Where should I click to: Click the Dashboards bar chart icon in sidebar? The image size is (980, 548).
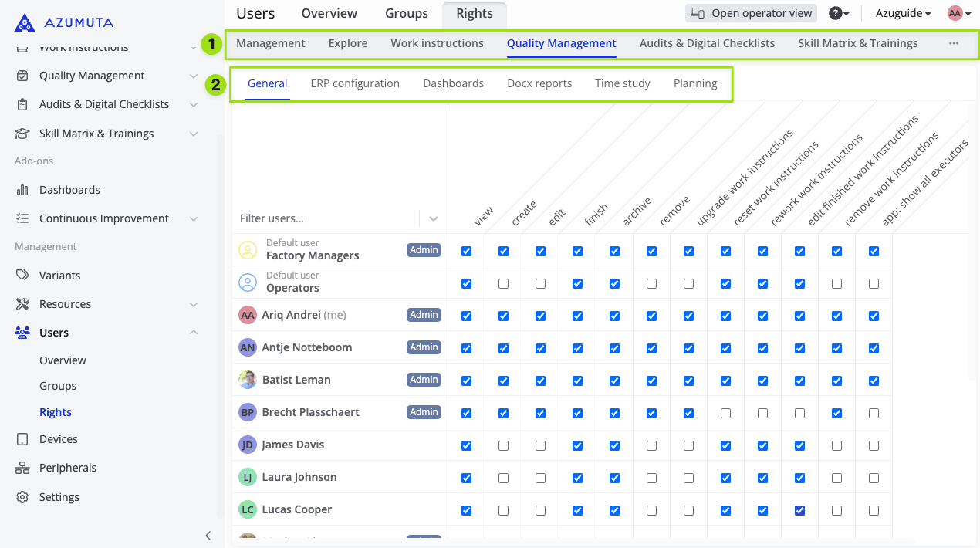[x=23, y=190]
